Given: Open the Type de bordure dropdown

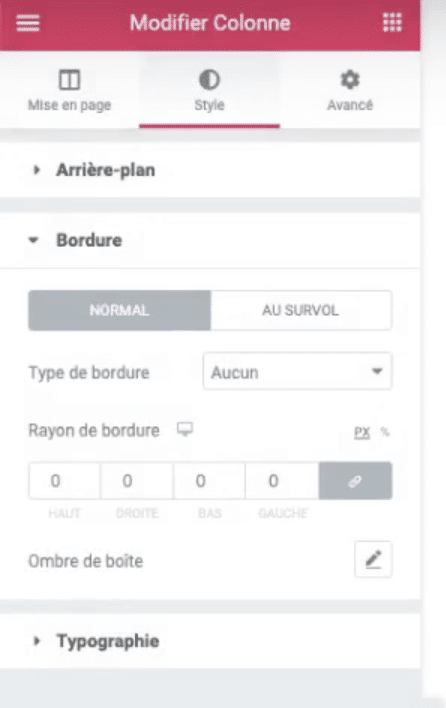Looking at the screenshot, I should point(297,372).
